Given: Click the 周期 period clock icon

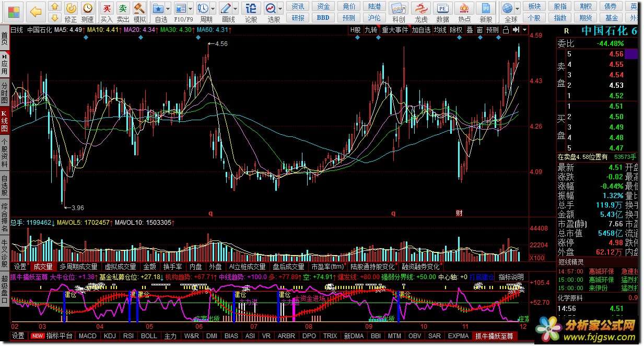Looking at the screenshot, I should click(203, 8).
